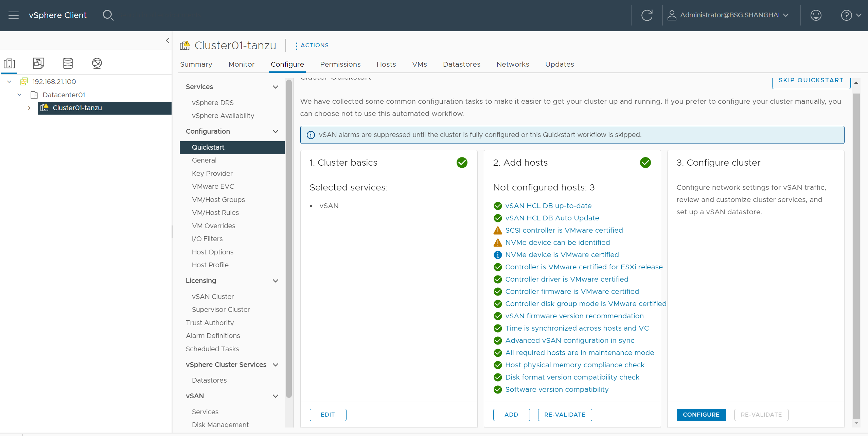Viewport: 868px width, 436px height.
Task: Click the CONFIGURE button
Action: coord(701,415)
